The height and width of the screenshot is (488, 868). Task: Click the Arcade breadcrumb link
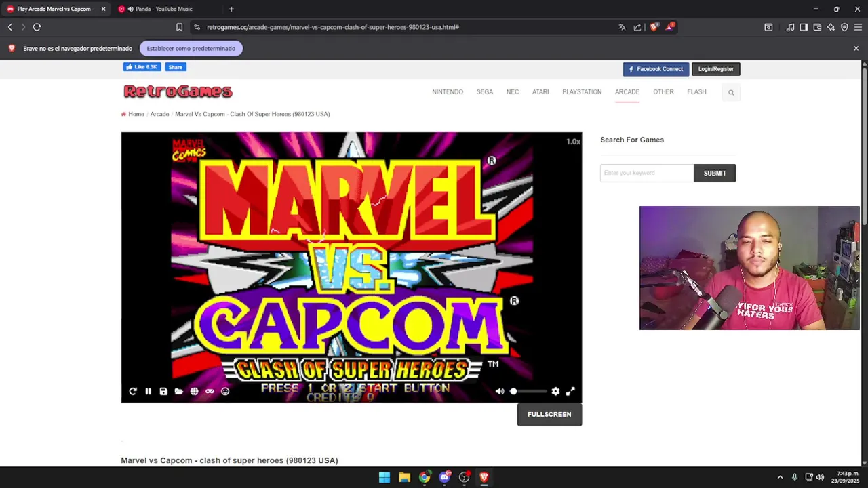[x=159, y=114]
